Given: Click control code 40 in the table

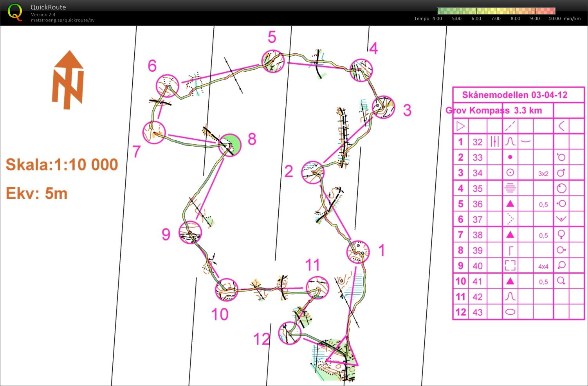Looking at the screenshot, I should (x=477, y=266).
